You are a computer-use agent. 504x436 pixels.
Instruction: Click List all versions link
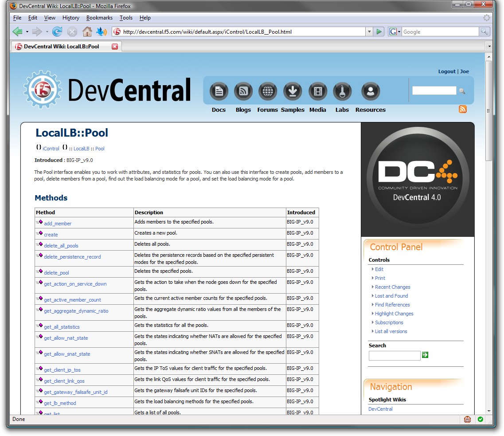click(x=391, y=331)
